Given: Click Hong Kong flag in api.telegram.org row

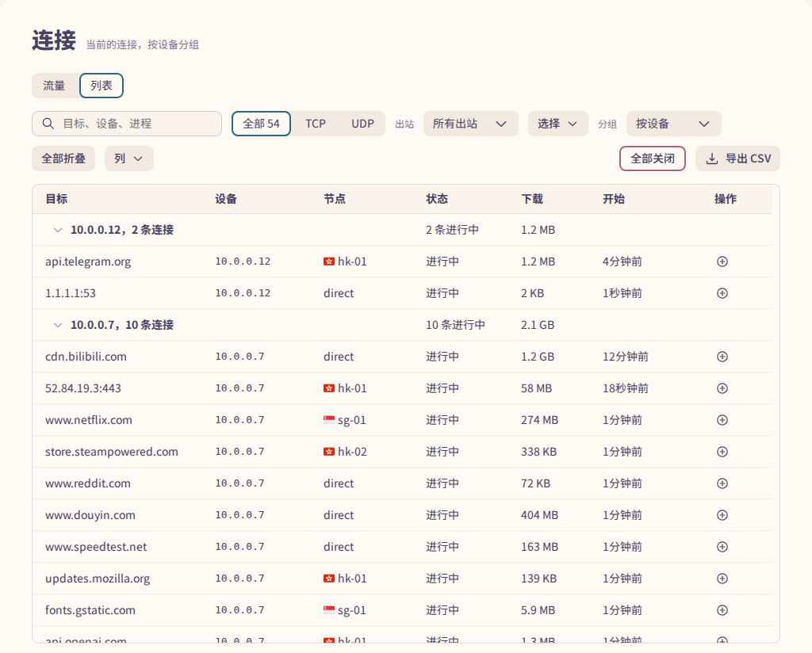Looking at the screenshot, I should tap(329, 262).
